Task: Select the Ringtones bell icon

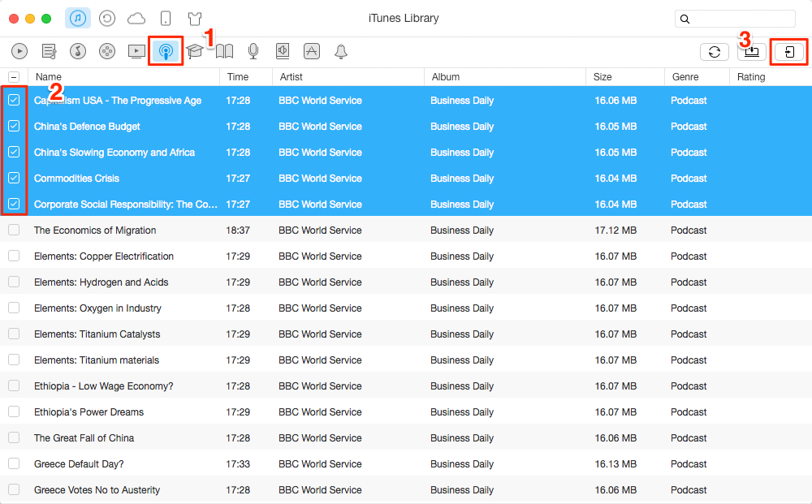Action: [x=341, y=51]
